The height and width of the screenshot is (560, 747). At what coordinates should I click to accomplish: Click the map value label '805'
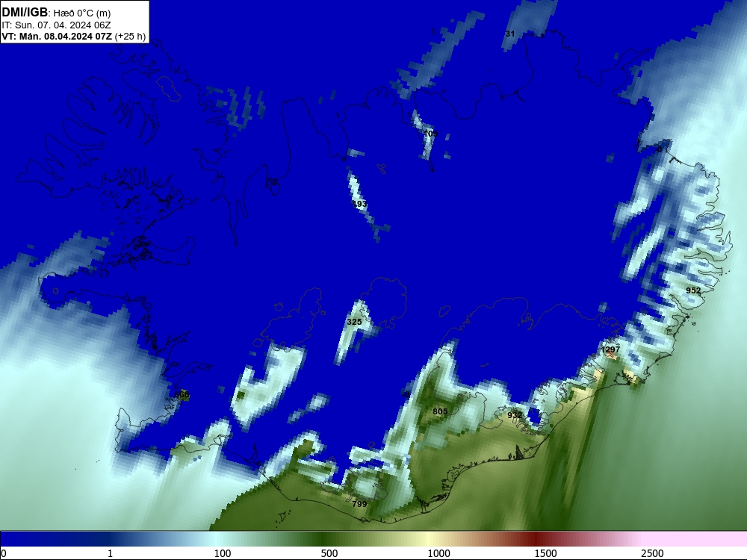440,411
